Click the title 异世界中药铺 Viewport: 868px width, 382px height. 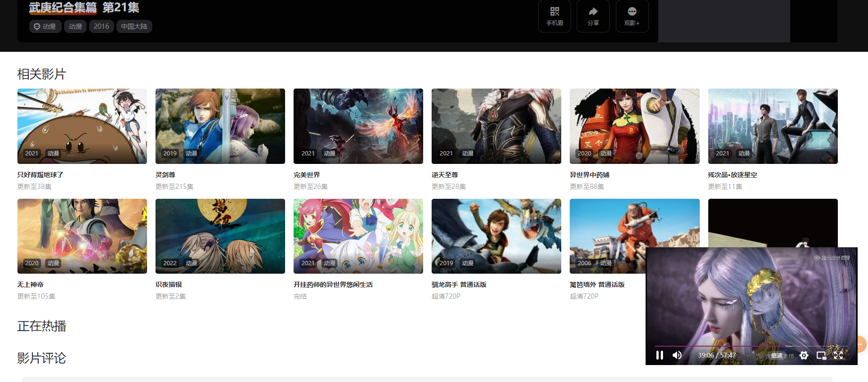(x=590, y=175)
